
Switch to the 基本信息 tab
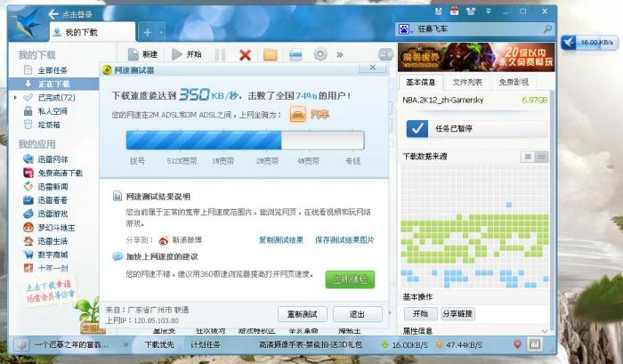420,82
